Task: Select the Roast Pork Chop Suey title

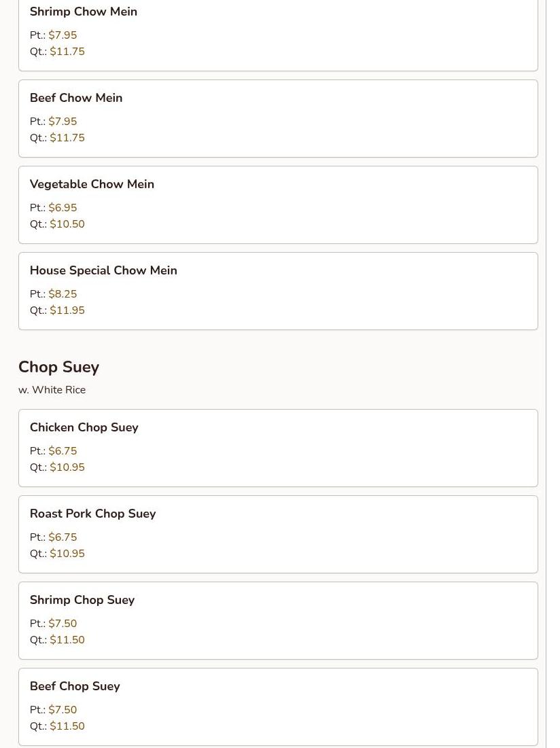Action: pyautogui.click(x=92, y=514)
